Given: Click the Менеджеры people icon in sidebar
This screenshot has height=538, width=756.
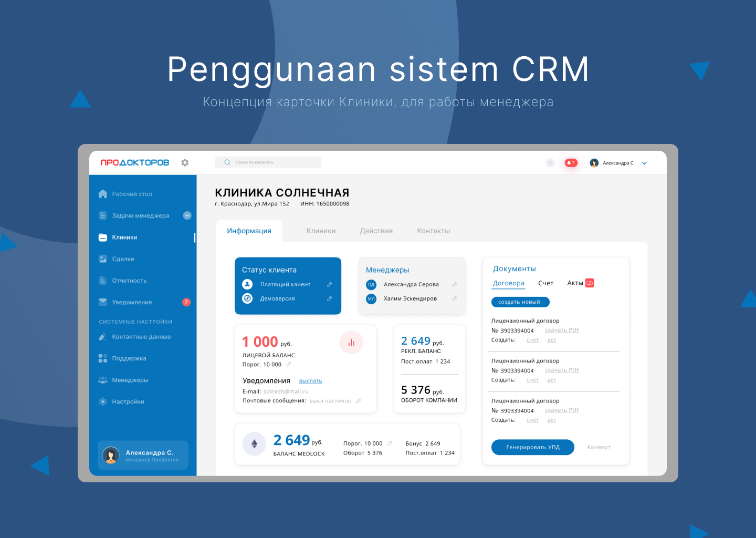Looking at the screenshot, I should point(103,380).
